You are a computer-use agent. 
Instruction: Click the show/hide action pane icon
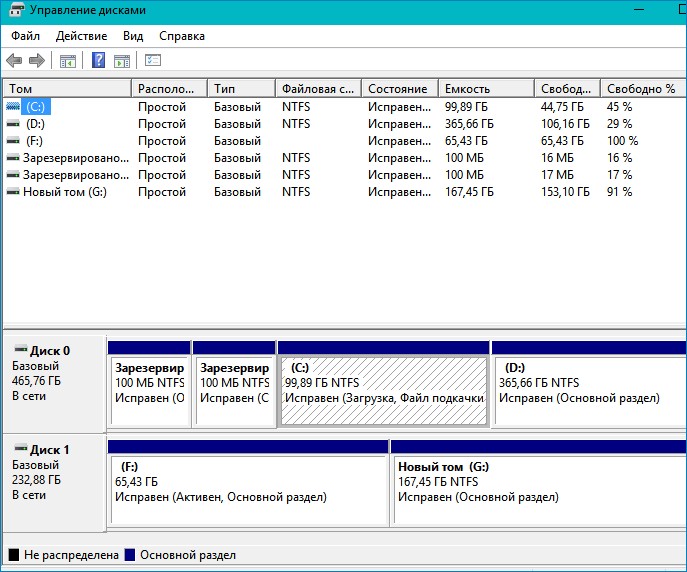tap(122, 61)
